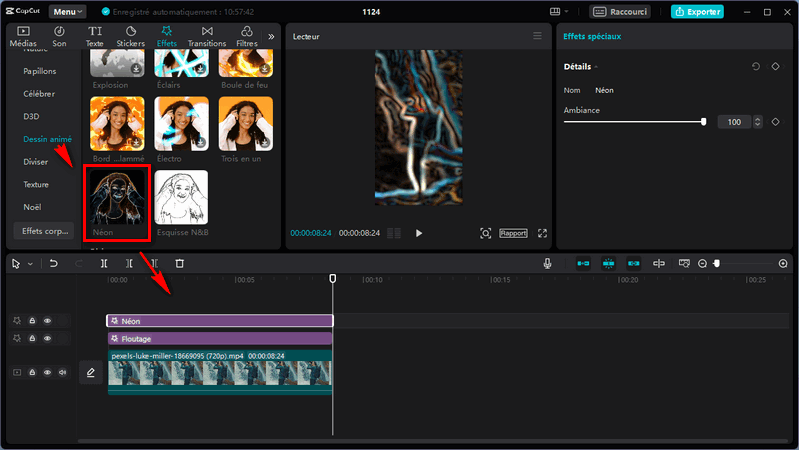Toggle auto snapping
The image size is (799, 450).
coord(608,263)
